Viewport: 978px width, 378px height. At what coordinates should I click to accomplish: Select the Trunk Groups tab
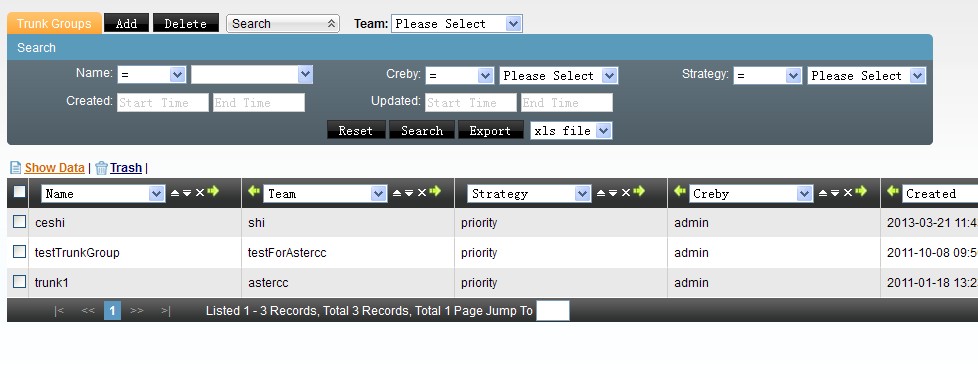coord(54,24)
